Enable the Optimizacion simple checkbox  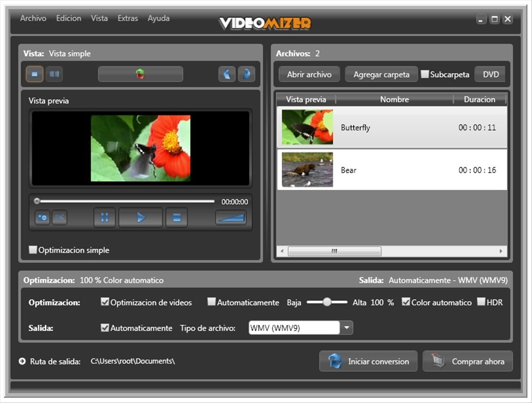click(32, 250)
